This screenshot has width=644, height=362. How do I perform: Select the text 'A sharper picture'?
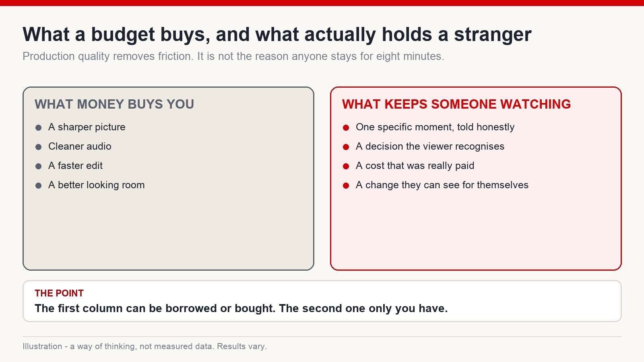click(x=87, y=127)
